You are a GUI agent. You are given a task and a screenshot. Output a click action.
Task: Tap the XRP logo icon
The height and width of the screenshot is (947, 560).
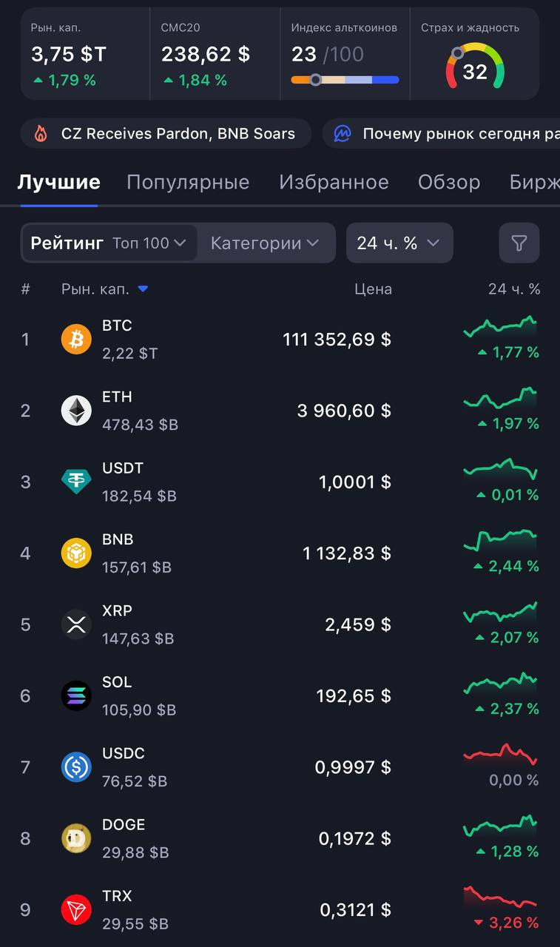76,624
